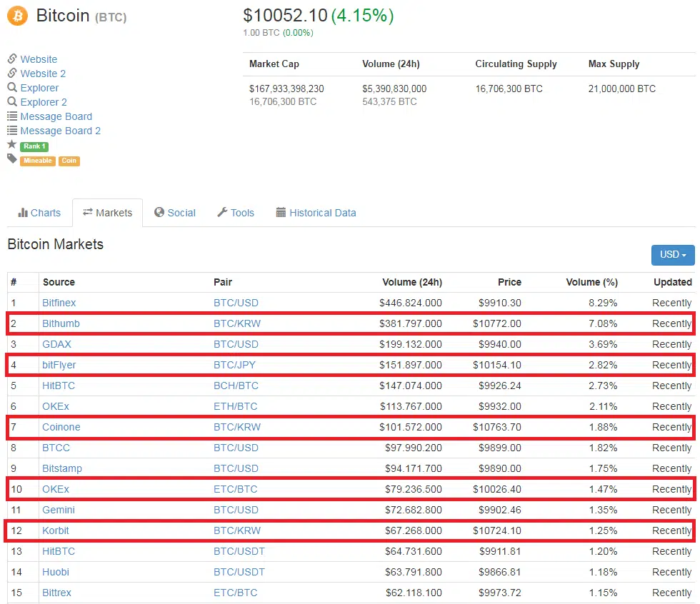Click the orange Bitcoin logo icon
Screen dimensions: 700x604
[x=17, y=16]
